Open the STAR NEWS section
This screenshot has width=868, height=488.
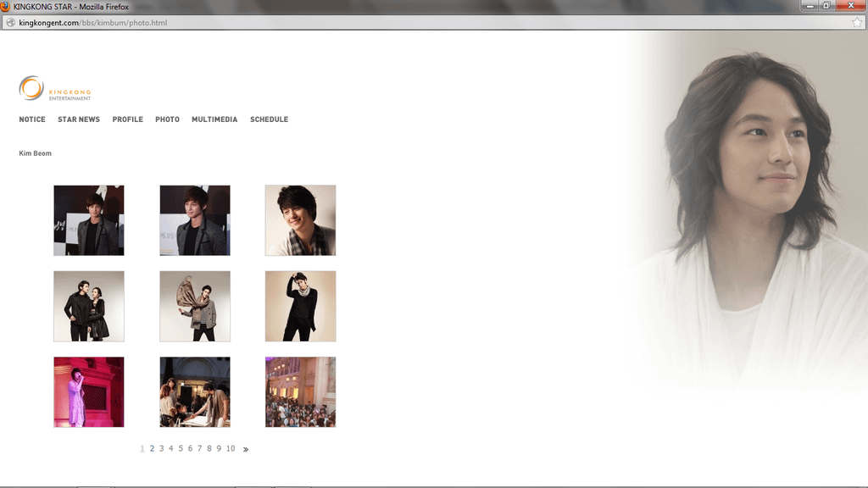pyautogui.click(x=79, y=119)
